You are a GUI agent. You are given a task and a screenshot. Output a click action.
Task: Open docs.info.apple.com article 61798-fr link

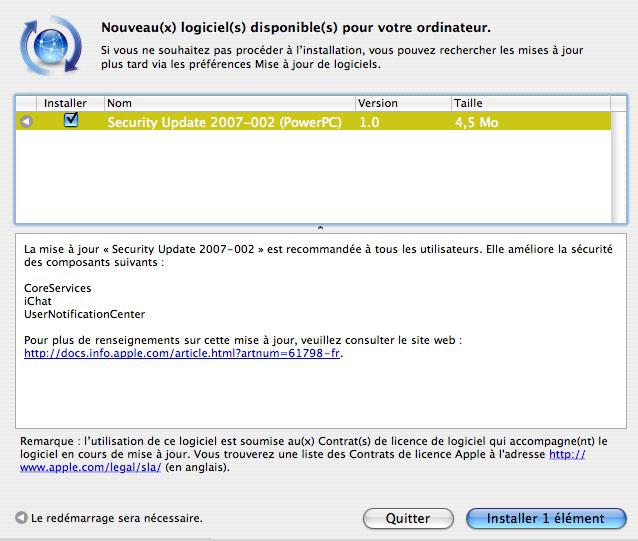pos(182,353)
